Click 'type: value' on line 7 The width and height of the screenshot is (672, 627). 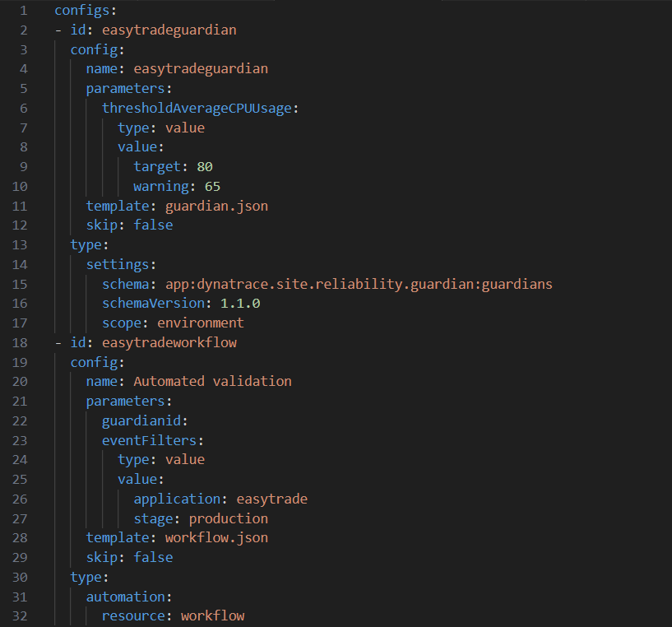[161, 128]
